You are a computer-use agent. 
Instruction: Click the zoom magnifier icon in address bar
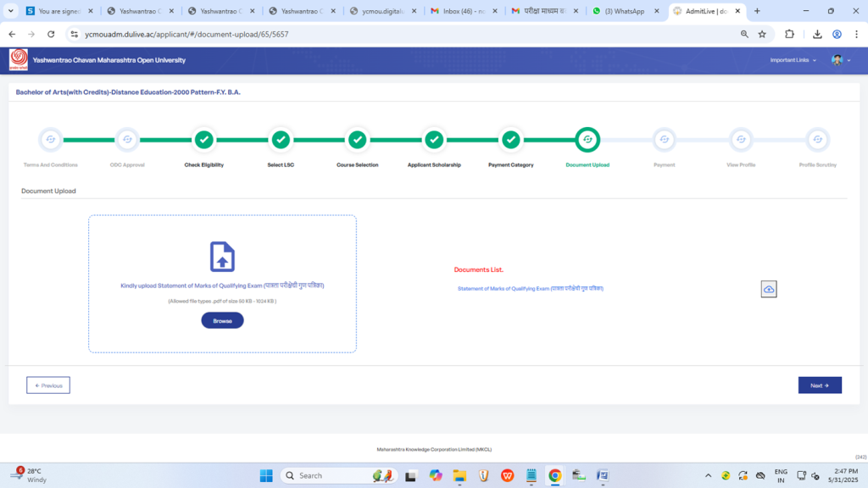tap(744, 34)
